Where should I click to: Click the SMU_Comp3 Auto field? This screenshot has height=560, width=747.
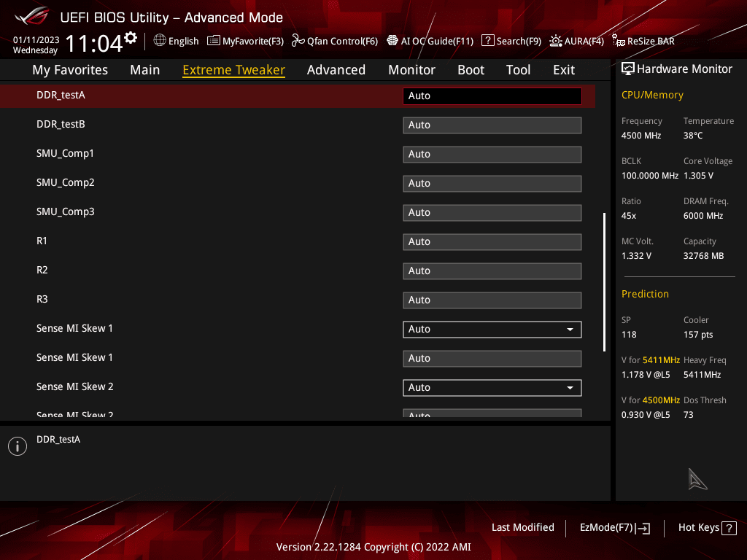point(492,212)
